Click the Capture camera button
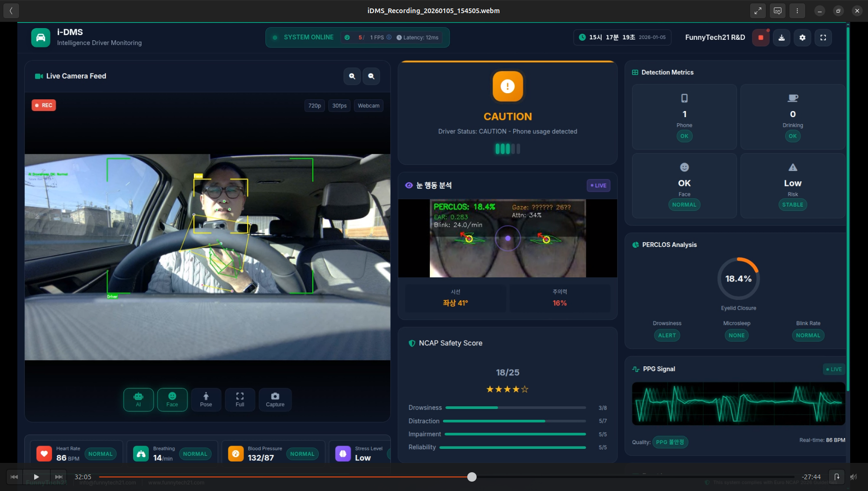This screenshot has width=868, height=491. click(x=275, y=400)
